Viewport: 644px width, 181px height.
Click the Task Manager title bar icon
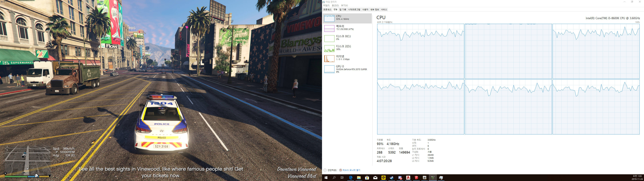coord(324,2)
